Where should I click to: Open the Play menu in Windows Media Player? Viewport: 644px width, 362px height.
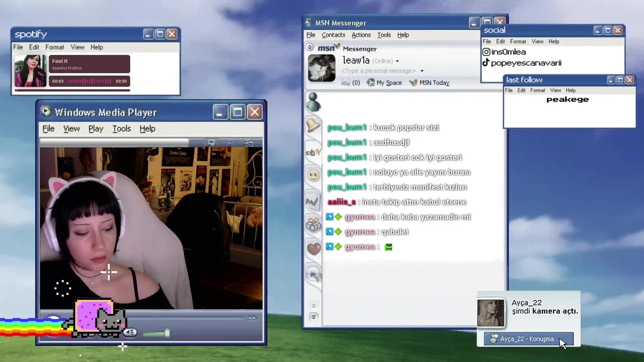96,129
